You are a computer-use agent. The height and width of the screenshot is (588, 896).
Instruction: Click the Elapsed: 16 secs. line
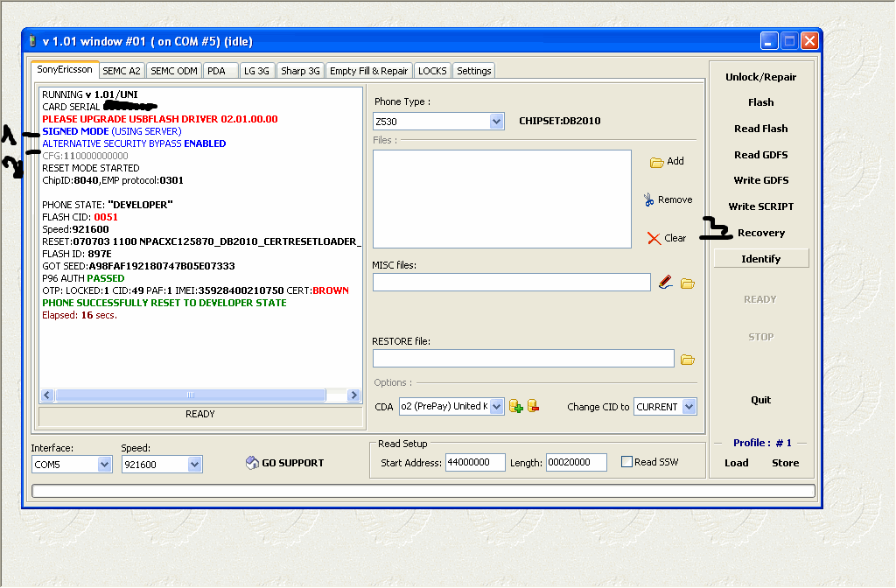point(80,315)
